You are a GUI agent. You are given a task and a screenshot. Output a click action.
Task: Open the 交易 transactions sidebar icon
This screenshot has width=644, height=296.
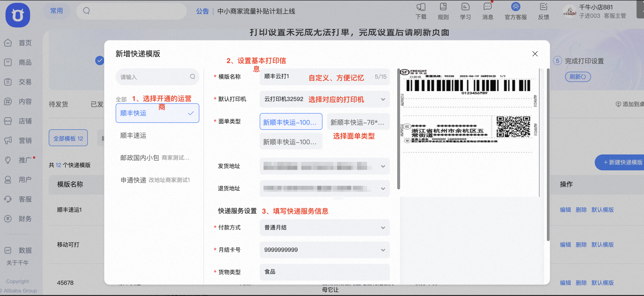8,82
